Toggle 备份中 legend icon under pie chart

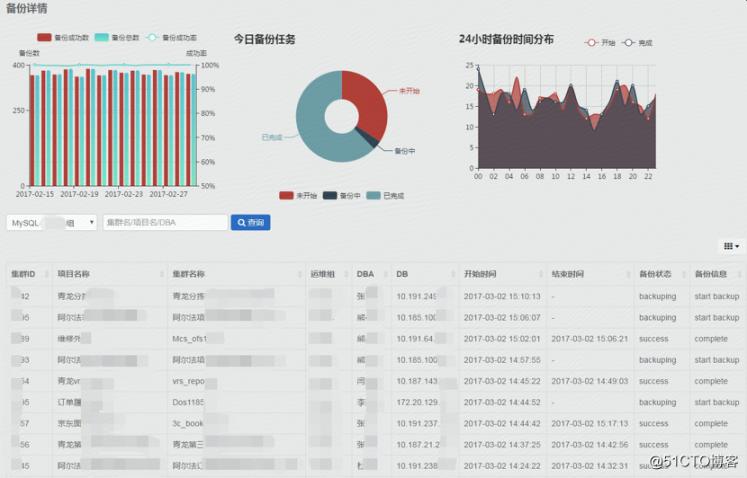(331, 196)
